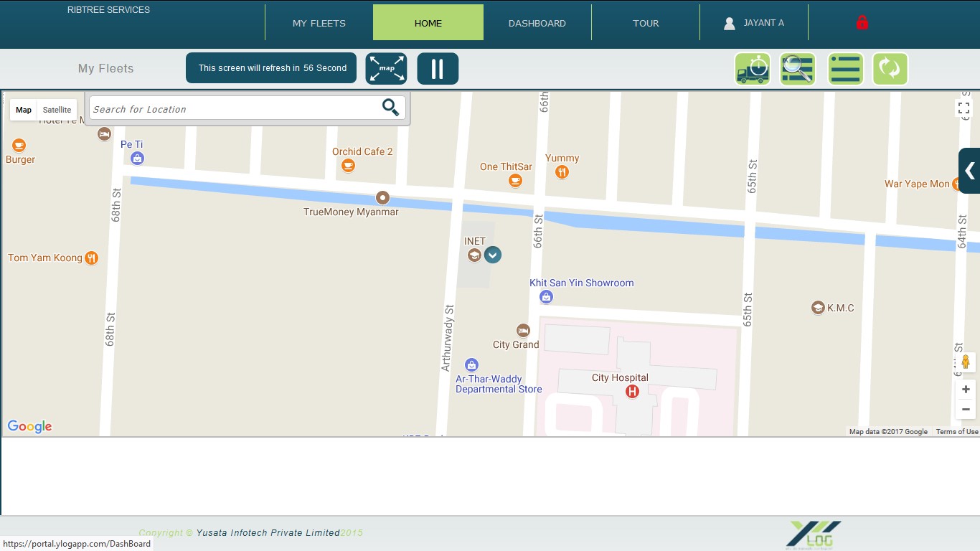Click the refresh countdown message
Viewport: 980px width, 551px height.
pos(271,68)
